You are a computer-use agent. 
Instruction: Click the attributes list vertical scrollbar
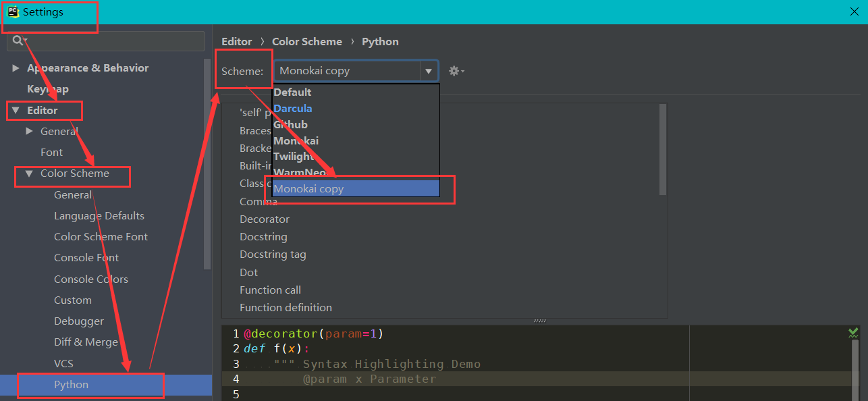click(x=662, y=150)
